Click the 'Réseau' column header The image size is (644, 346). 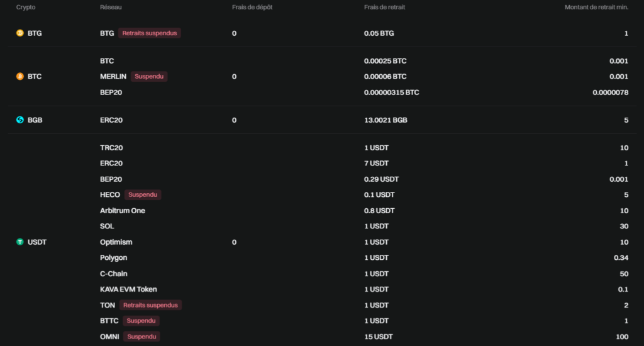[x=111, y=7]
